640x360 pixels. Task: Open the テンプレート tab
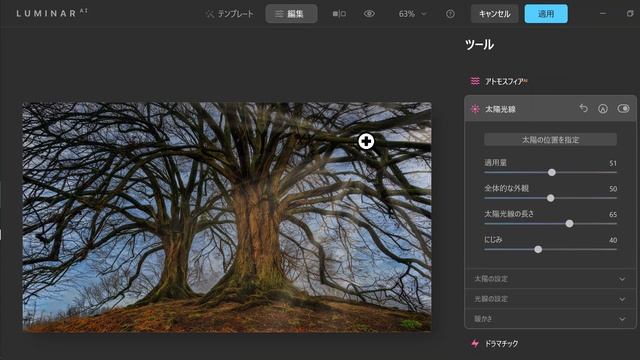230,14
